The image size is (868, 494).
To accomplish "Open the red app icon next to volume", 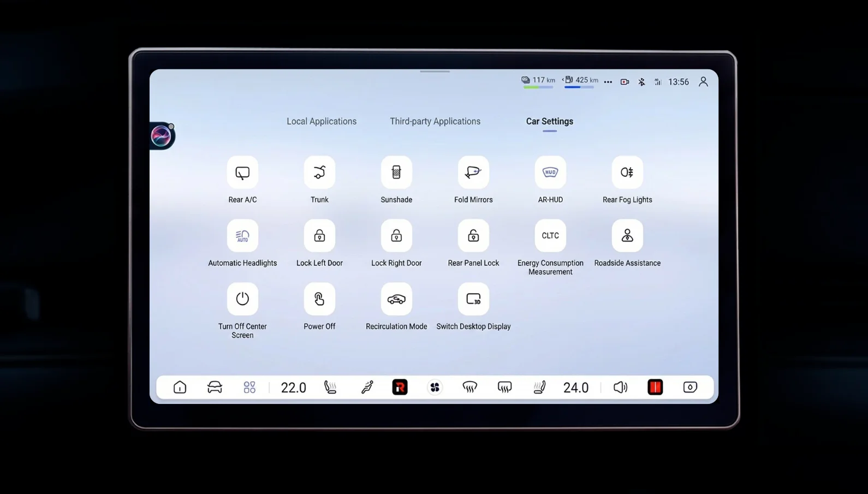I will [x=655, y=388].
